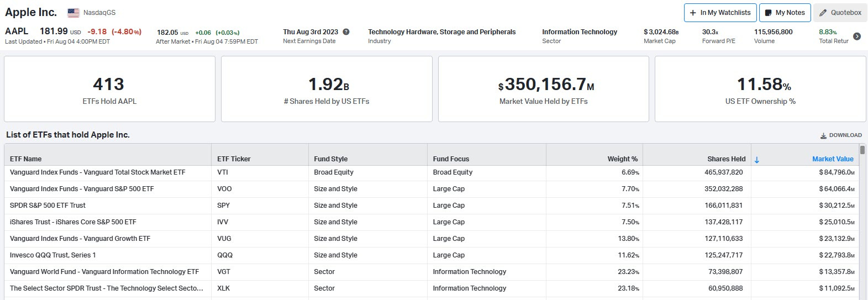The width and height of the screenshot is (868, 300).
Task: Click the blue sort arrow by Market Value
Action: (757, 160)
